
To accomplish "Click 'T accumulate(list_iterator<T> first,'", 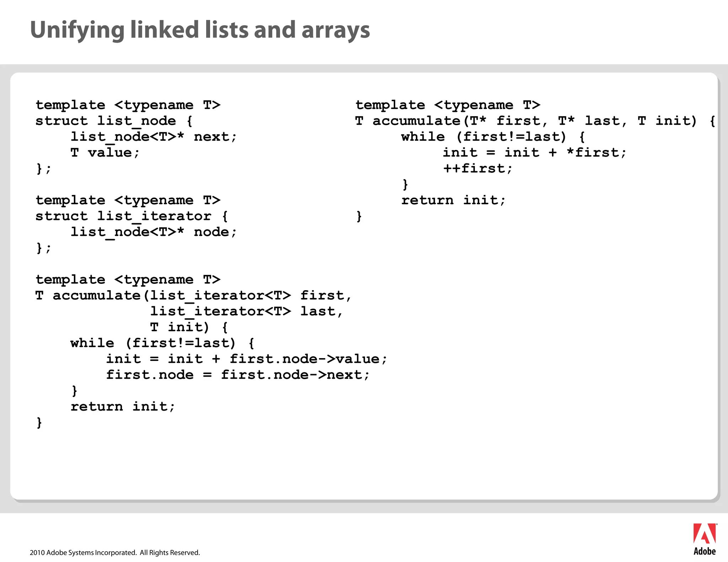I will point(194,296).
